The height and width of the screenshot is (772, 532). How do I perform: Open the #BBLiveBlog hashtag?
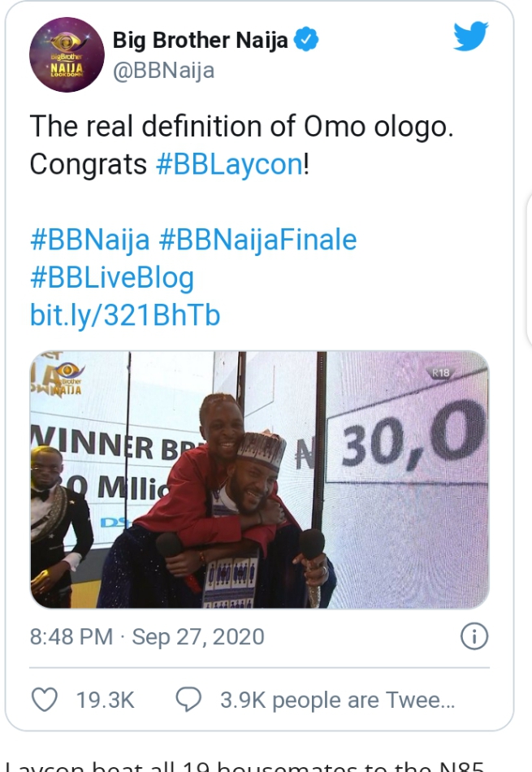click(112, 278)
